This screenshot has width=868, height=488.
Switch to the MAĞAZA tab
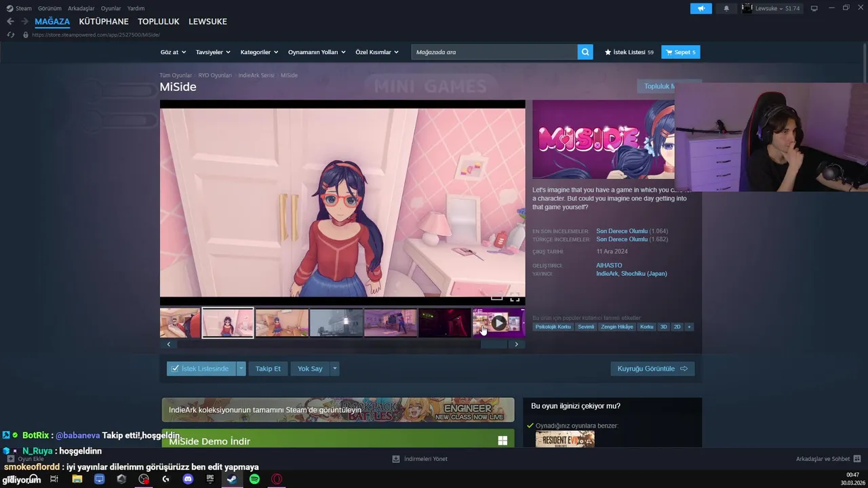52,22
